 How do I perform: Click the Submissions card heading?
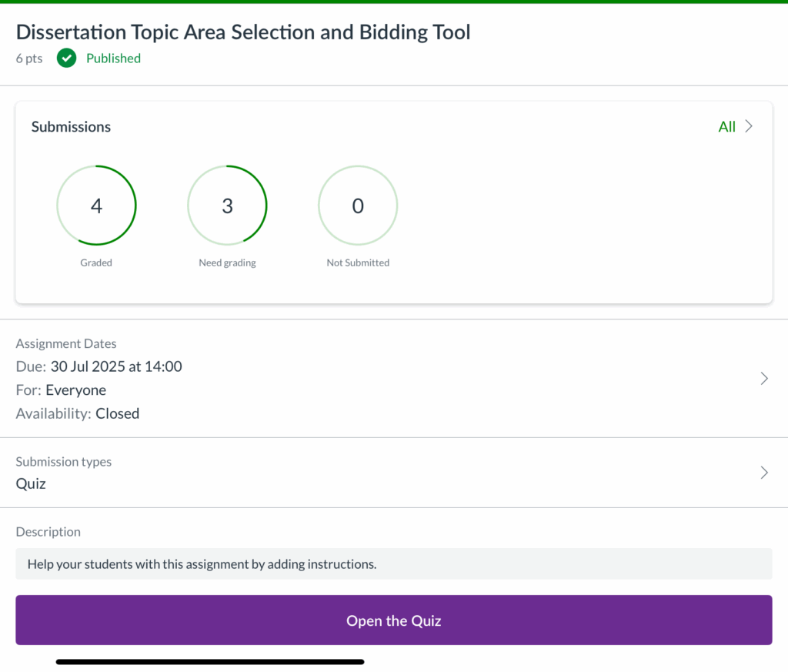[x=71, y=127]
